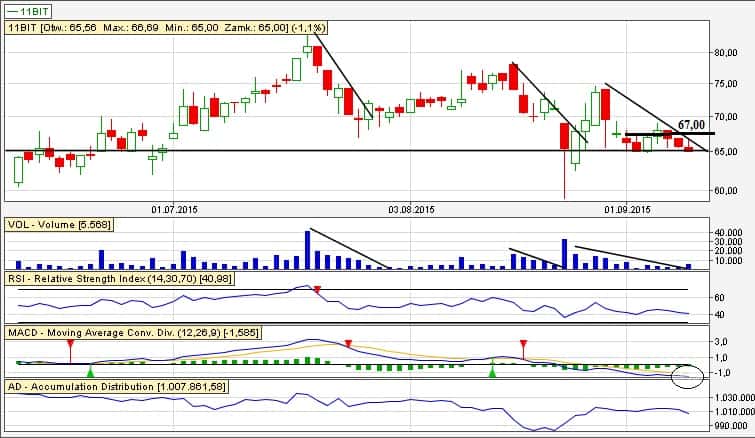The width and height of the screenshot is (755, 438).
Task: Select the red sell arrow on RSI panel
Action: [317, 289]
